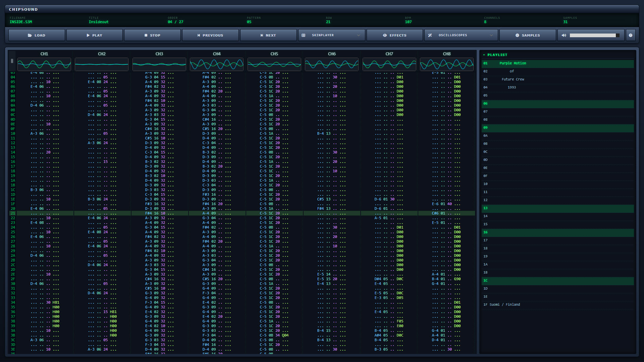Stop playback with the Stop button
Viewport: 644px width, 362px height.
point(152,35)
